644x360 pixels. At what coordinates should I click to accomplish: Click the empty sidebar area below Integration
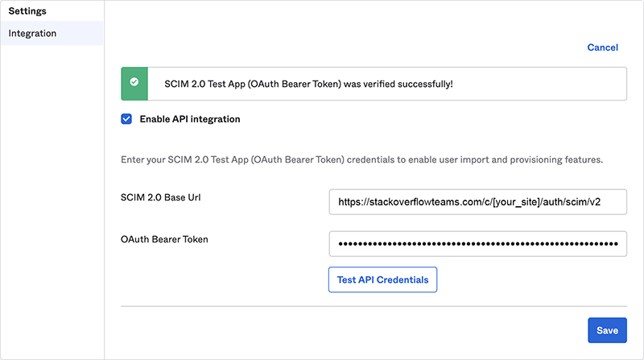click(x=52, y=201)
